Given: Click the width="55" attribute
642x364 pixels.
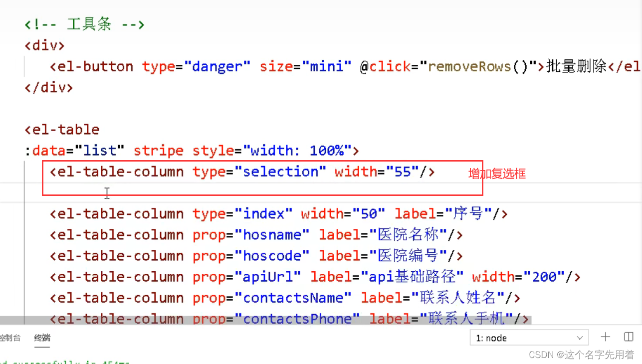Looking at the screenshot, I should point(377,172).
